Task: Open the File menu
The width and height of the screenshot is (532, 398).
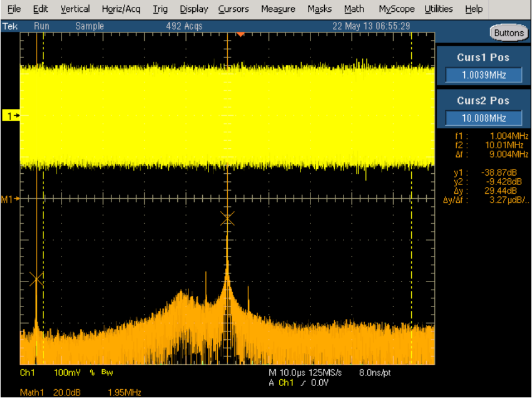Action: point(14,9)
